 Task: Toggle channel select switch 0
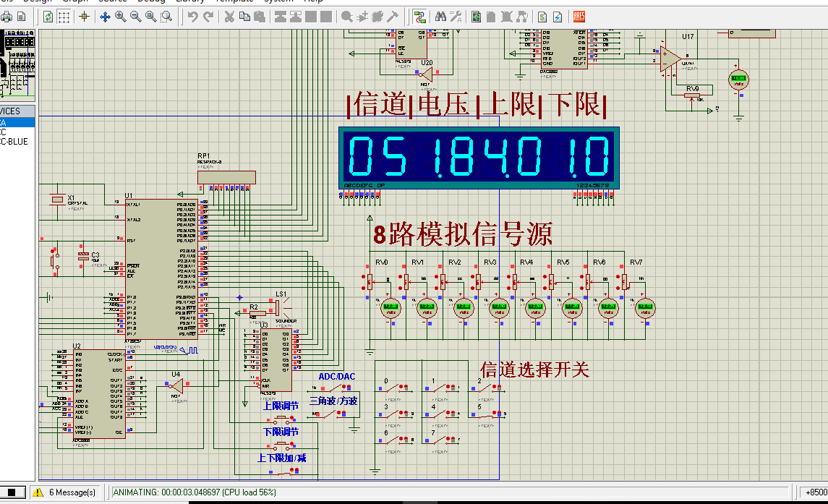coord(393,389)
